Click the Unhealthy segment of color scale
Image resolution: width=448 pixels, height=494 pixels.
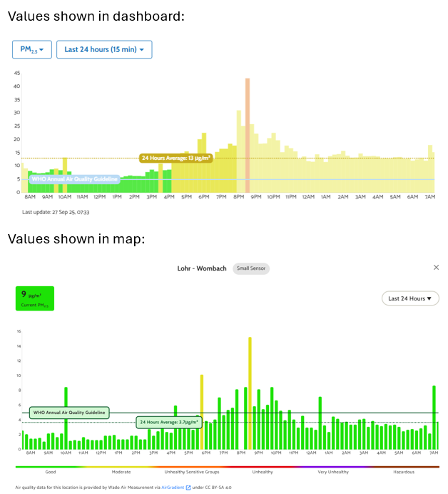pyautogui.click(x=262, y=468)
